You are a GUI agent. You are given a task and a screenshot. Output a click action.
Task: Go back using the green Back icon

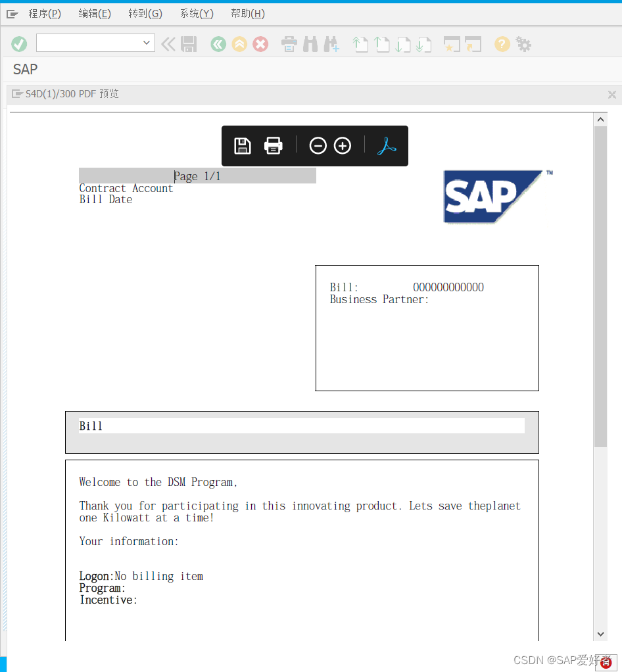pyautogui.click(x=218, y=44)
